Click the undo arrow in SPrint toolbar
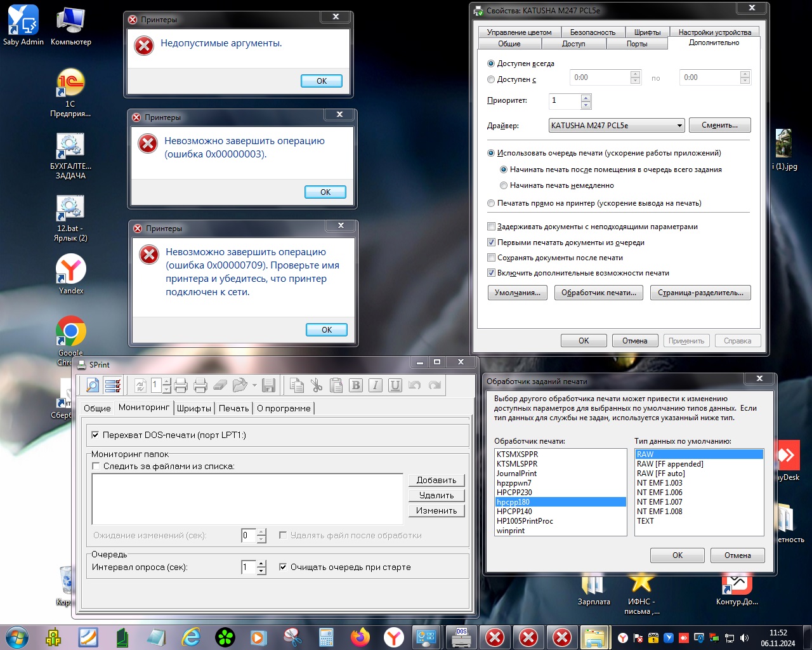 pos(415,385)
